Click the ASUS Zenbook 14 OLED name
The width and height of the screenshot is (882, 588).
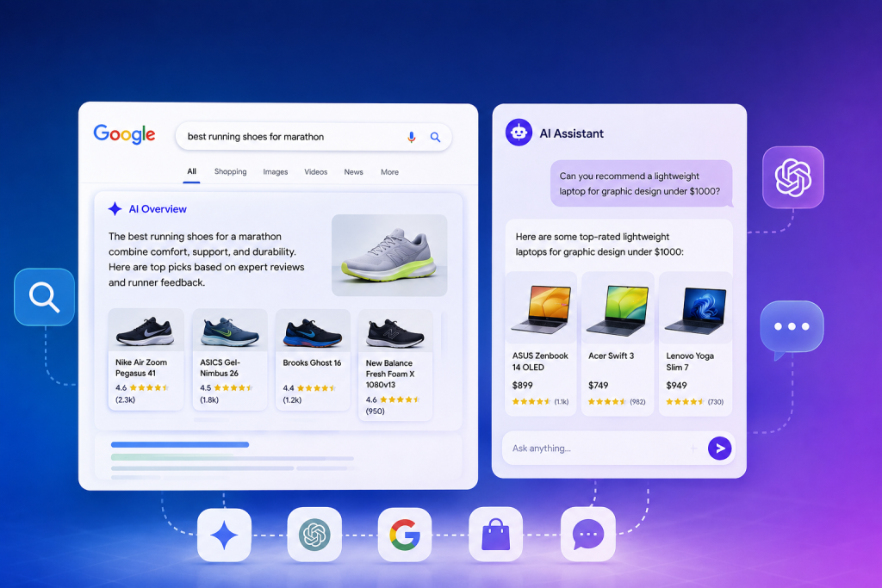(x=540, y=362)
